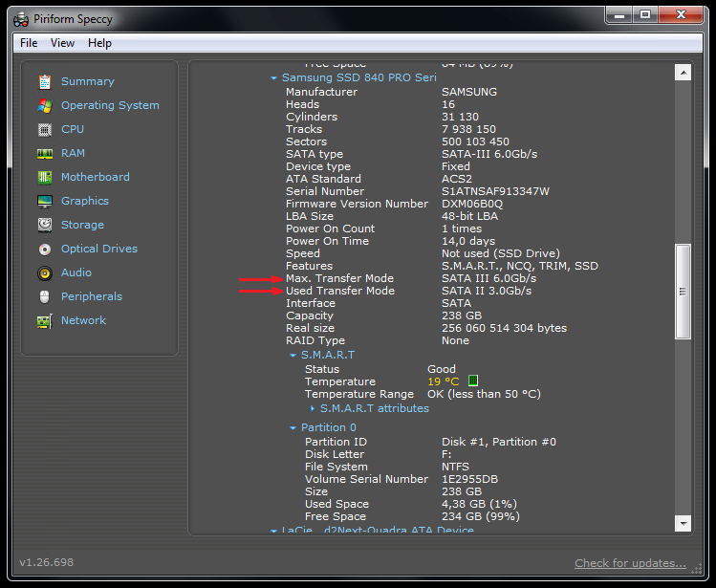
Task: Collapse the Samsung SSD 840 PRO node
Action: coord(273,78)
